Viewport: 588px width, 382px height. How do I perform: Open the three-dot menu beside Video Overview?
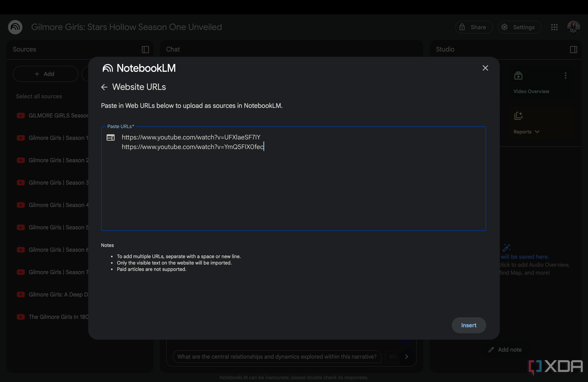click(565, 76)
